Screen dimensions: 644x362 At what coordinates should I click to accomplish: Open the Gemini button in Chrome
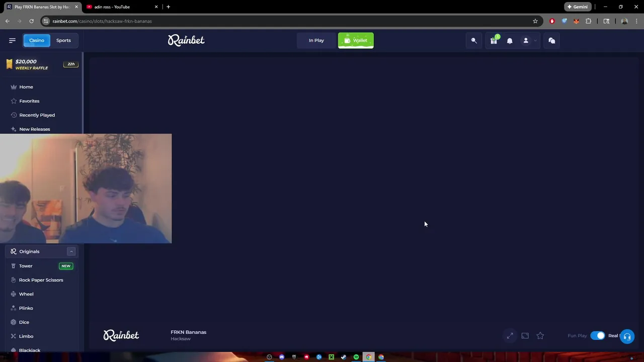578,7
